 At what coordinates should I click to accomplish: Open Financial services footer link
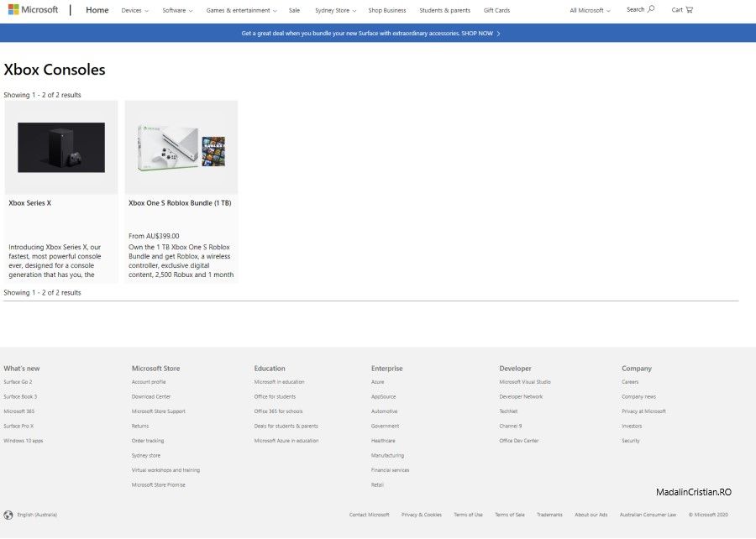coord(390,470)
